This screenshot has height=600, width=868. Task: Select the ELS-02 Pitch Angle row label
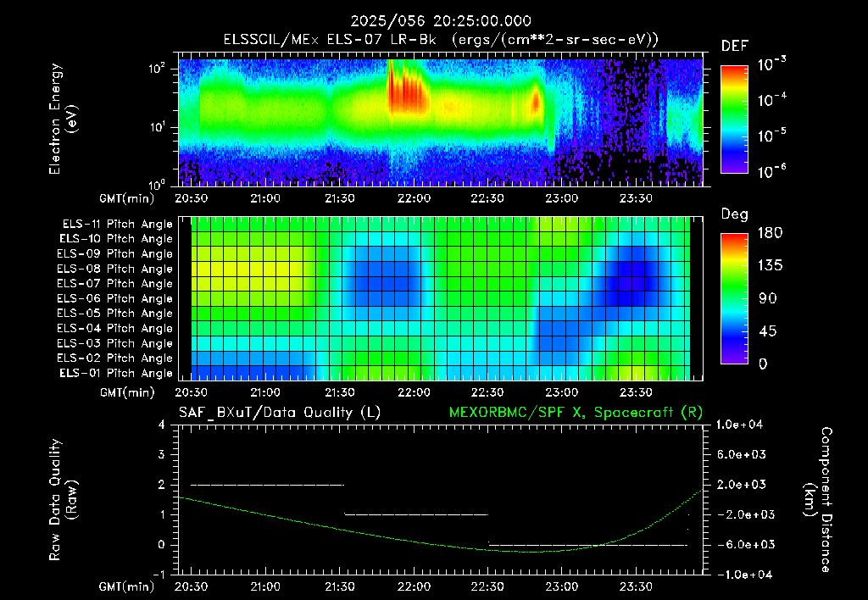click(x=115, y=358)
